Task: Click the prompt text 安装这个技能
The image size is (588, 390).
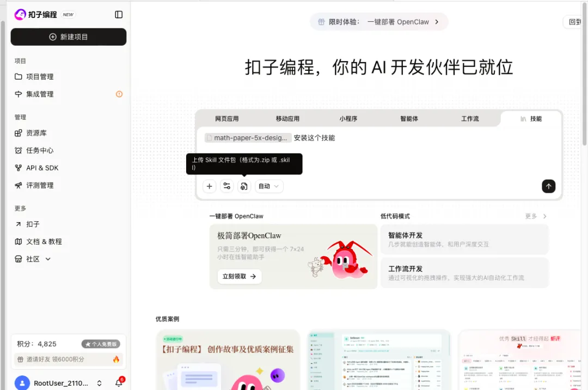Action: 314,138
